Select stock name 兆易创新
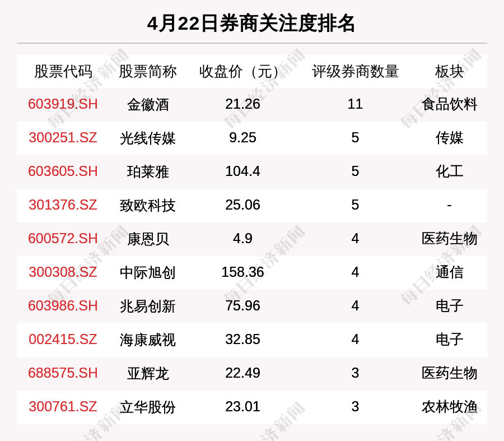The width and height of the screenshot is (504, 441). click(x=148, y=306)
